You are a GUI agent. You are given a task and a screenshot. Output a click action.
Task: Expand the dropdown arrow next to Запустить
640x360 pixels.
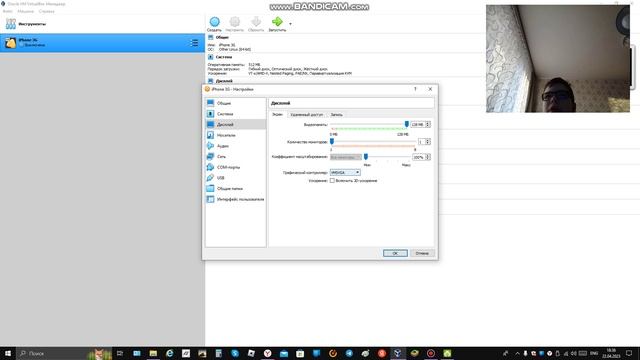[290, 24]
